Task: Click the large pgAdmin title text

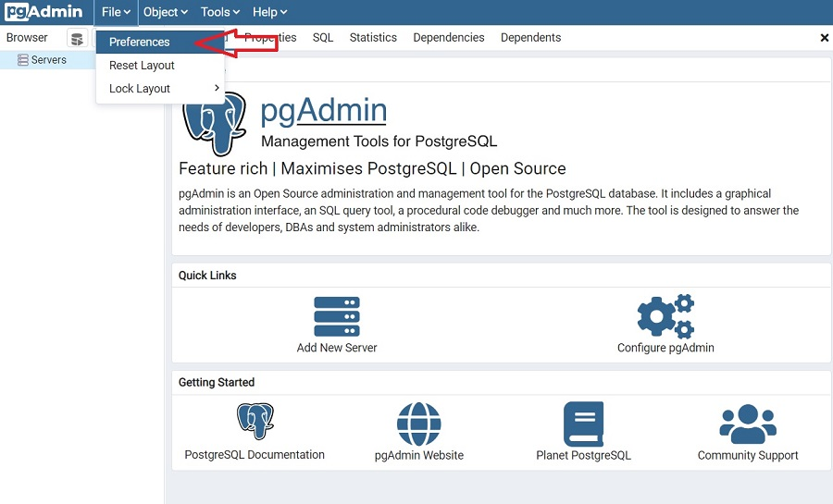Action: click(324, 110)
